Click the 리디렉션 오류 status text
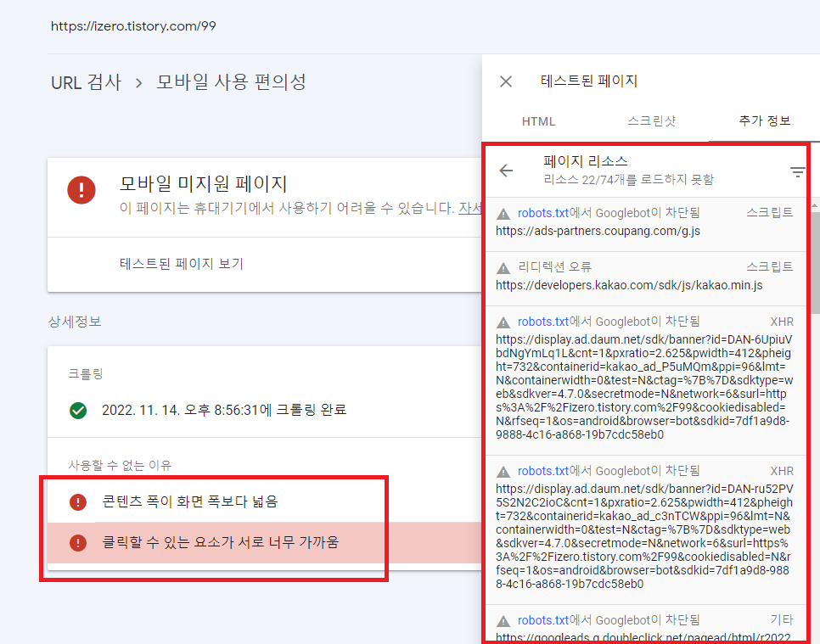 tap(554, 266)
